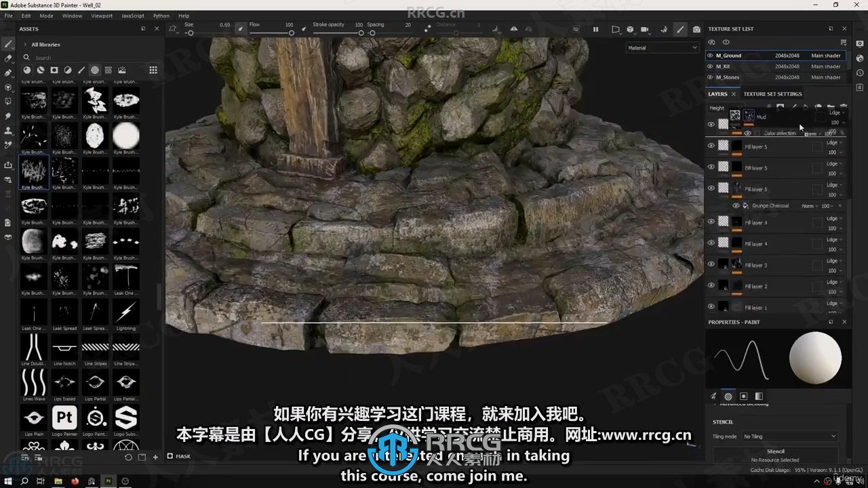Open the Log panel icon in right dock
Viewport: 868px width, 488px height.
click(860, 87)
